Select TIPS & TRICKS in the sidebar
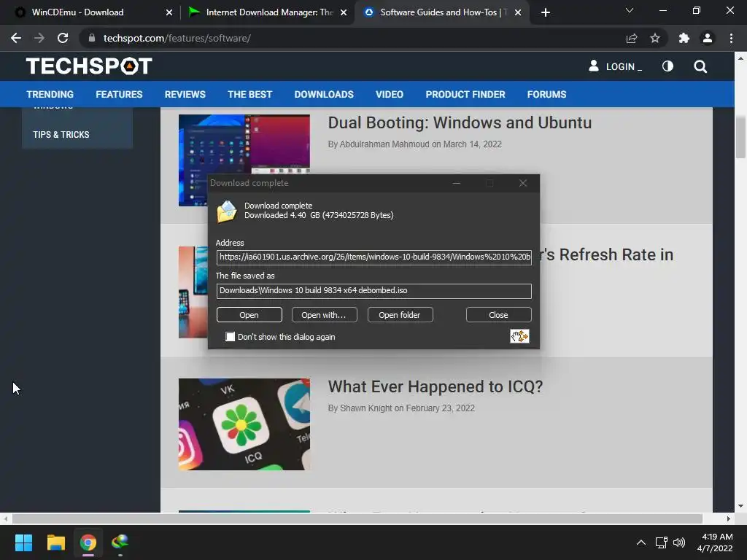Screen dimensions: 747x560 61,135
